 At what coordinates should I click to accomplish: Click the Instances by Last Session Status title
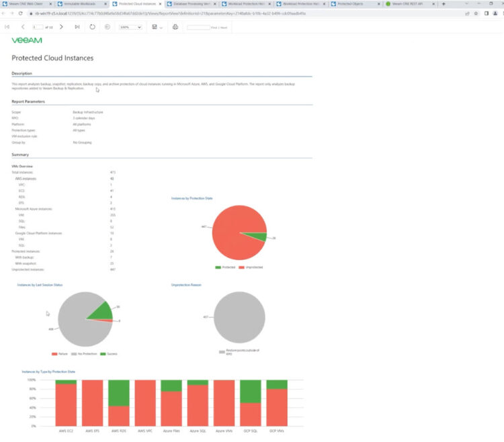40,285
